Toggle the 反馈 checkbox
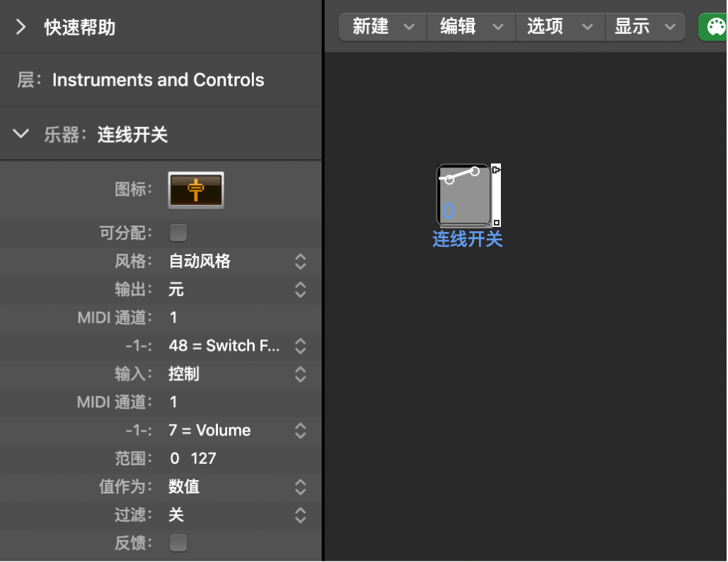 tap(178, 543)
